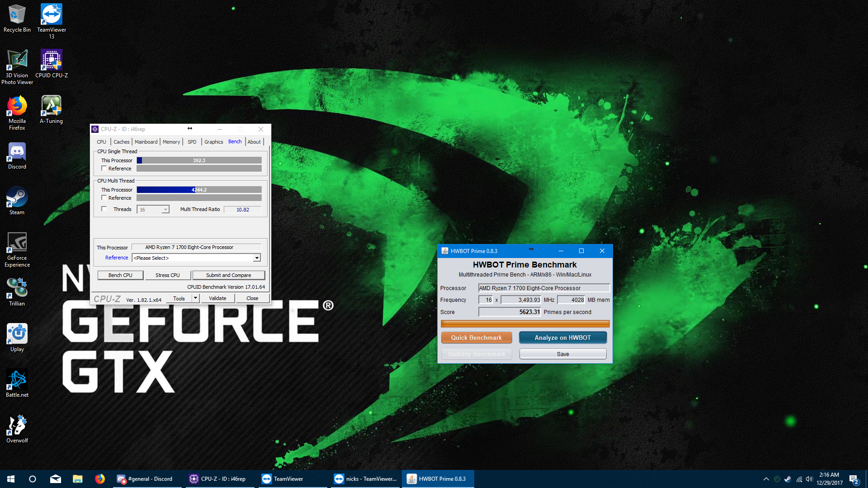Switch to nicks TeamViewer taskbar window
This screenshot has height=488, width=868.
[366, 479]
